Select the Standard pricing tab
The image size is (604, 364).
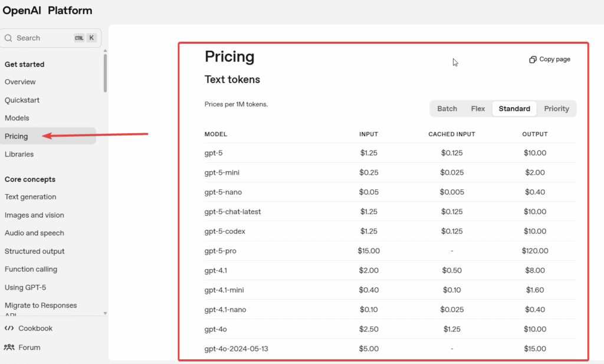pyautogui.click(x=514, y=109)
